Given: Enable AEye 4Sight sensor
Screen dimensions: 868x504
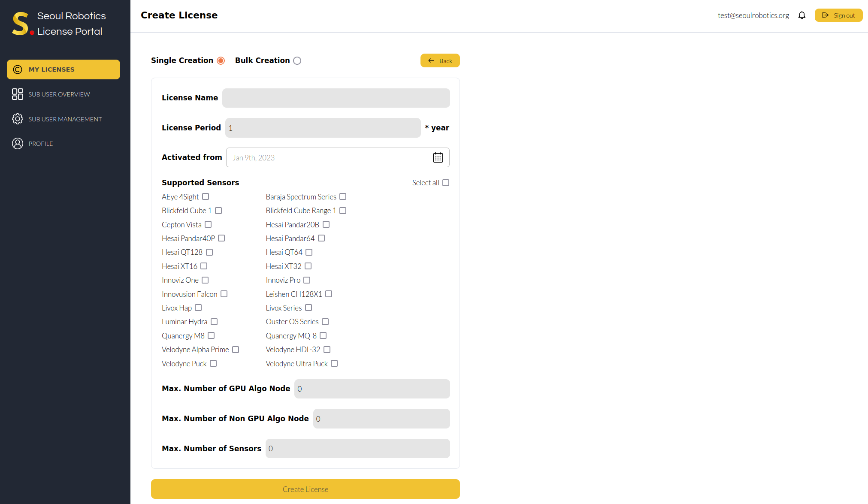Looking at the screenshot, I should coord(206,196).
